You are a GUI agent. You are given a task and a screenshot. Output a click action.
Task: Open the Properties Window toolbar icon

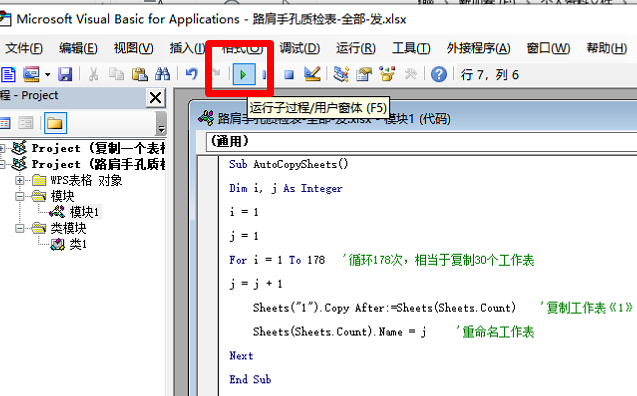pos(364,74)
